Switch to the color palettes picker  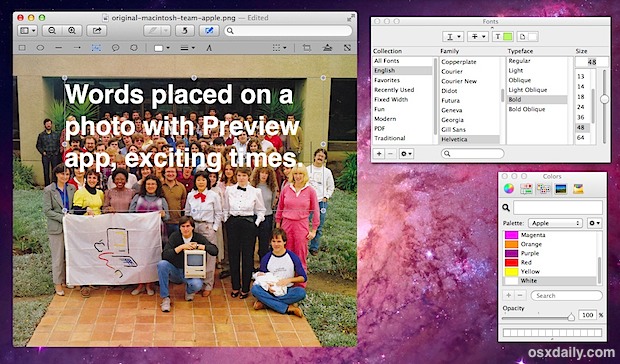click(x=544, y=189)
